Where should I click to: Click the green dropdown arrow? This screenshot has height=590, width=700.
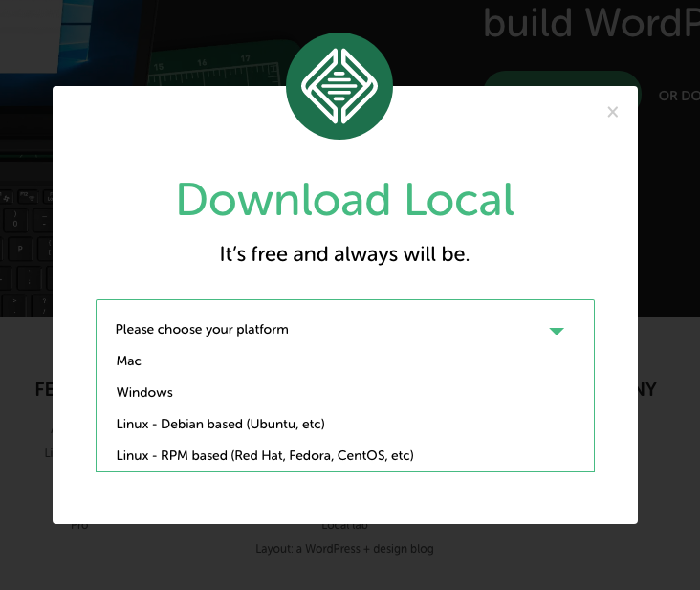point(557,331)
